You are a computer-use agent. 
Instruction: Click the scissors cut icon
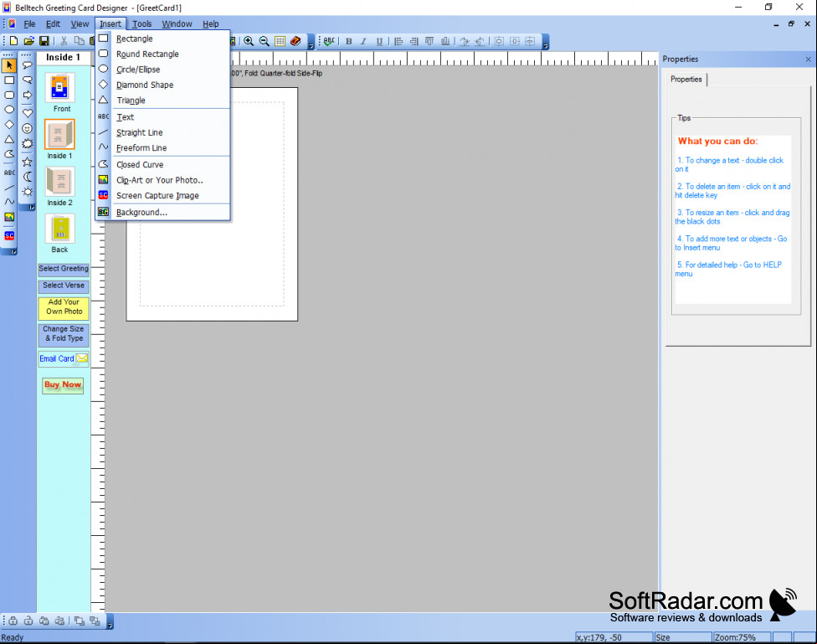pos(64,41)
